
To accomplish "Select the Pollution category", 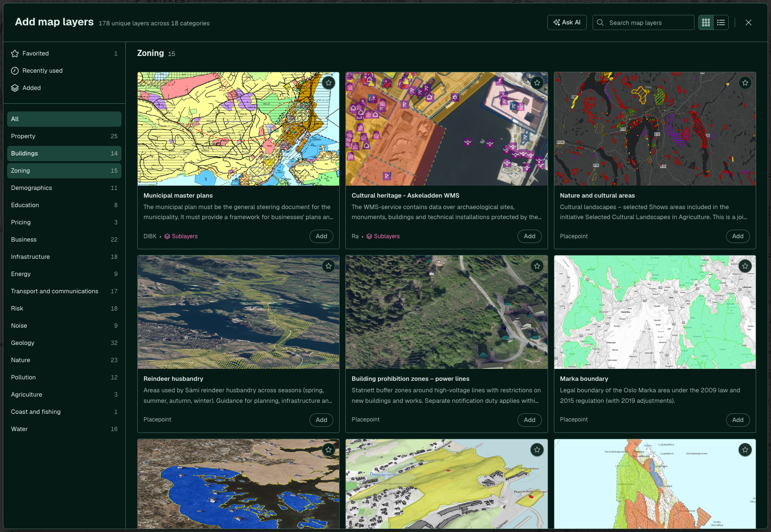I will (x=64, y=377).
